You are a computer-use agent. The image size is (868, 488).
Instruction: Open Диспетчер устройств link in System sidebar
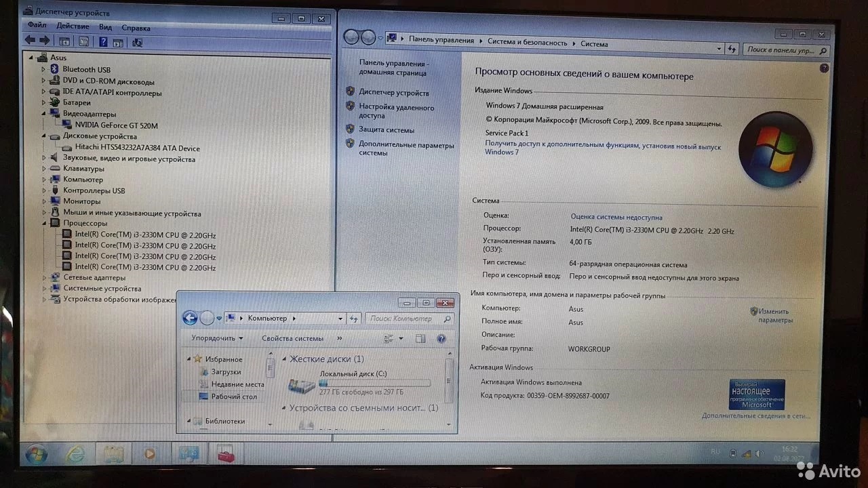point(394,93)
